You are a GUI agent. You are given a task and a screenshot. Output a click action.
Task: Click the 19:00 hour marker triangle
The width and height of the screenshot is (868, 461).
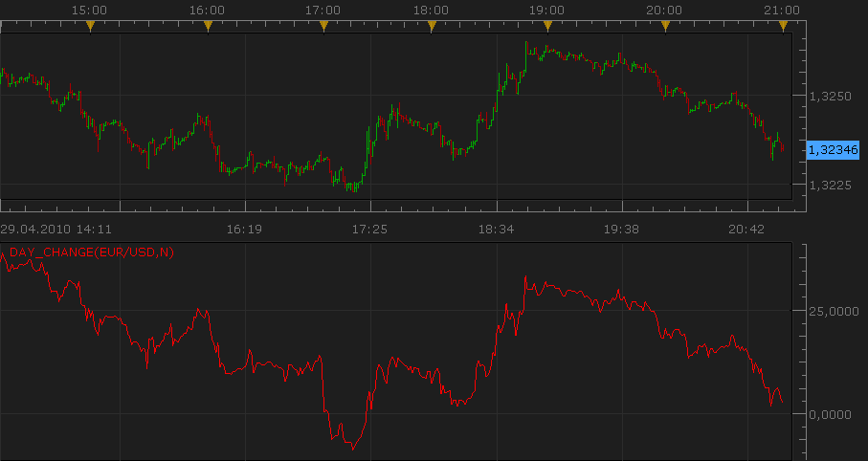coord(548,26)
